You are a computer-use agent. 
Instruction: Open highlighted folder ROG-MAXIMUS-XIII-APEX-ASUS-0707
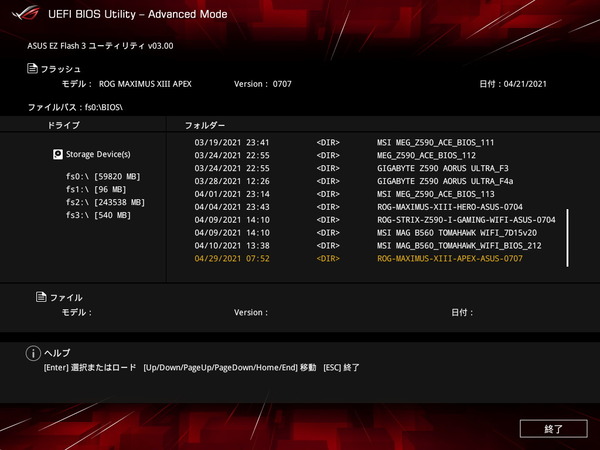450,259
